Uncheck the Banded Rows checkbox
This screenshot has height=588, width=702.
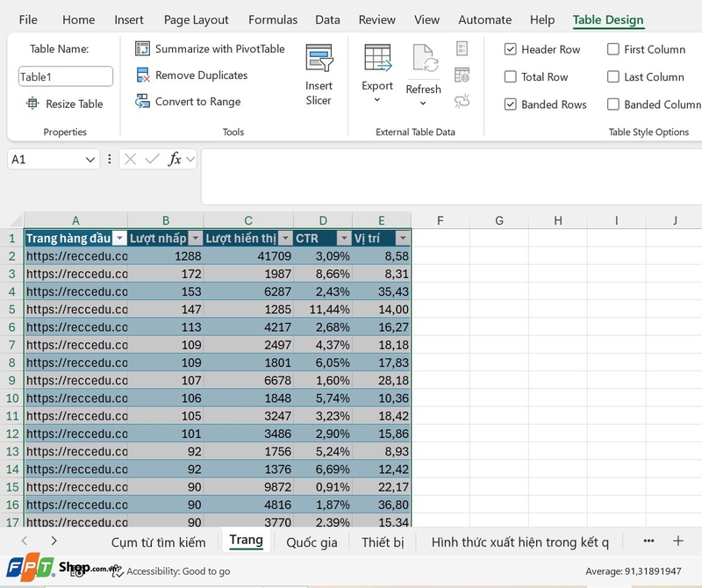(x=511, y=104)
